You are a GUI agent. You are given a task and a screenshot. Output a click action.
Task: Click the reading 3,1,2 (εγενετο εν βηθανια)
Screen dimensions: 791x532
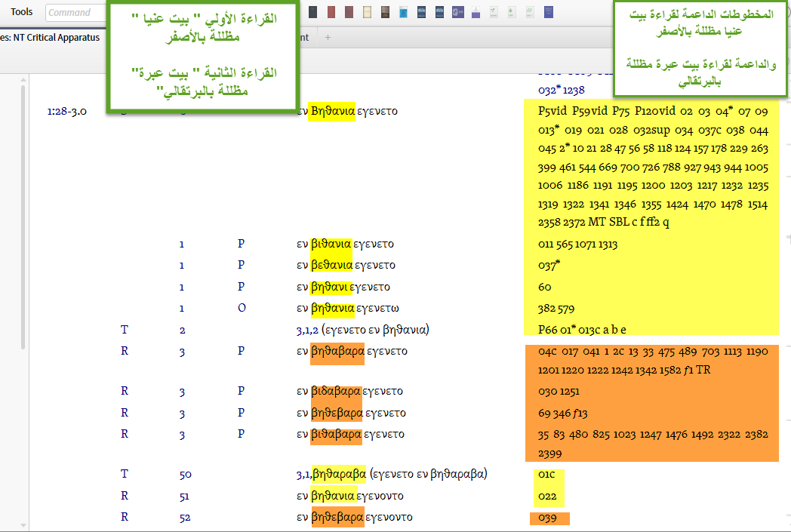[x=363, y=330]
